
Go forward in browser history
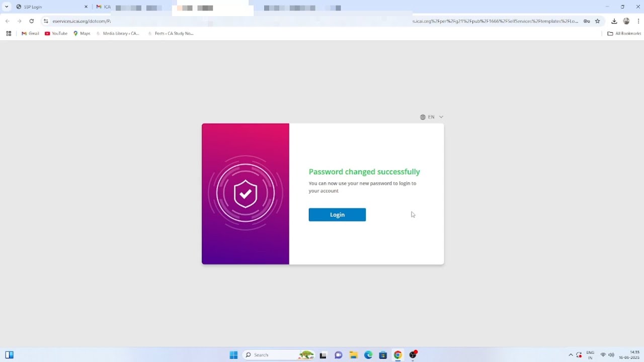coord(19,21)
